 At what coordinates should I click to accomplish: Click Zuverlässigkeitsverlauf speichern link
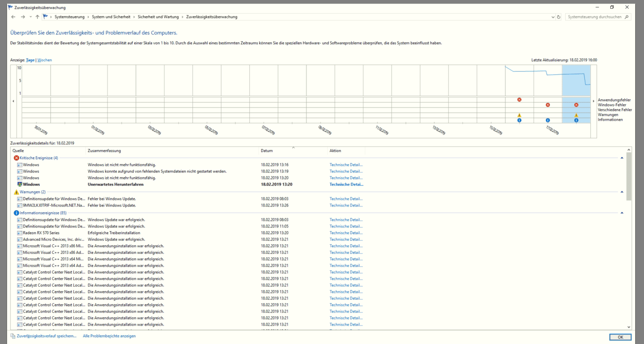tap(46, 336)
